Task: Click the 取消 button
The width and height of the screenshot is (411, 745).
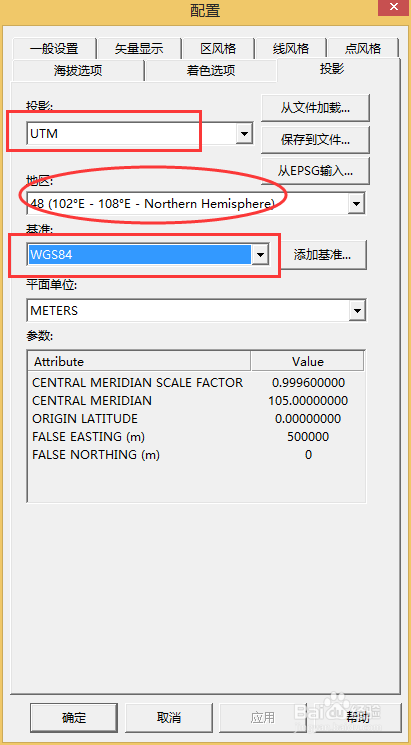Action: [x=169, y=717]
